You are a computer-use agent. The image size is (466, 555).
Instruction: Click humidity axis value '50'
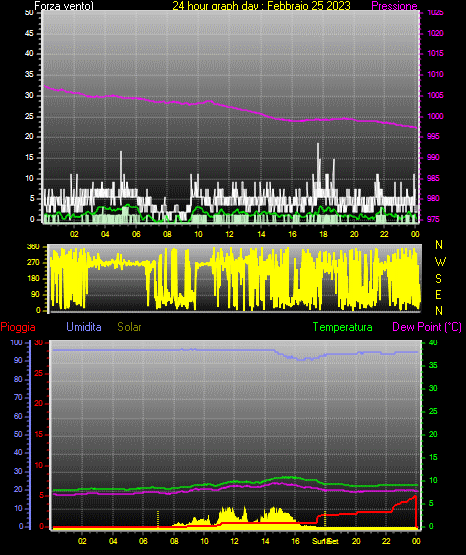pyautogui.click(x=18, y=434)
